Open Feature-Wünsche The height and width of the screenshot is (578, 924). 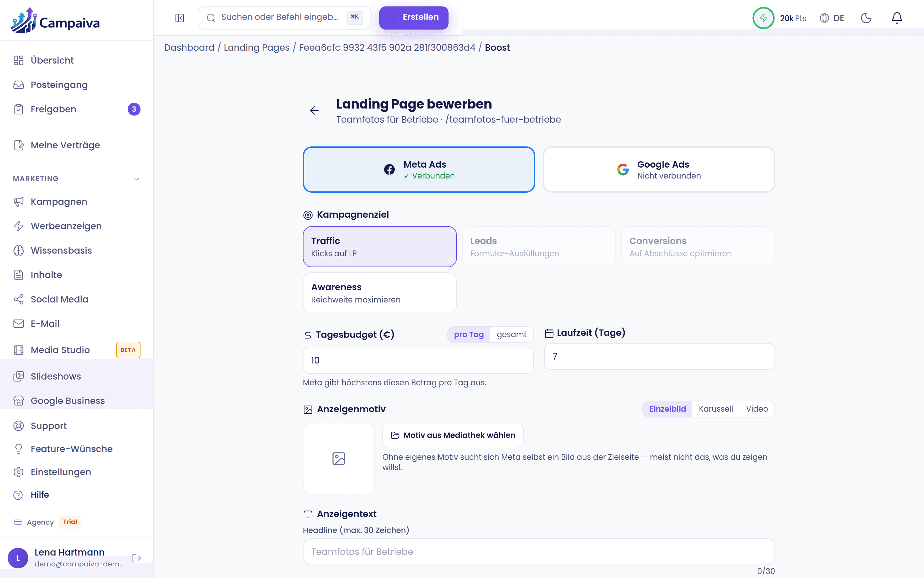77,449
